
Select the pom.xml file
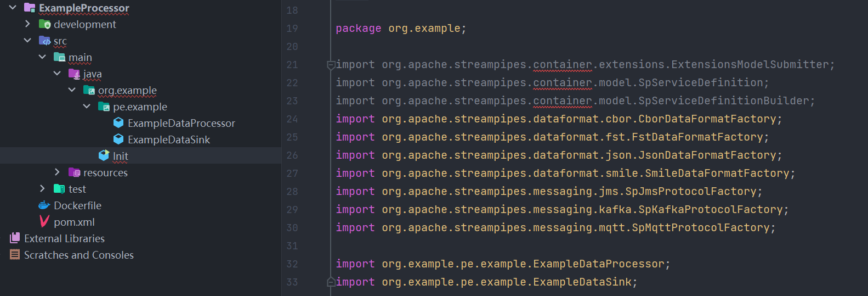coord(74,222)
